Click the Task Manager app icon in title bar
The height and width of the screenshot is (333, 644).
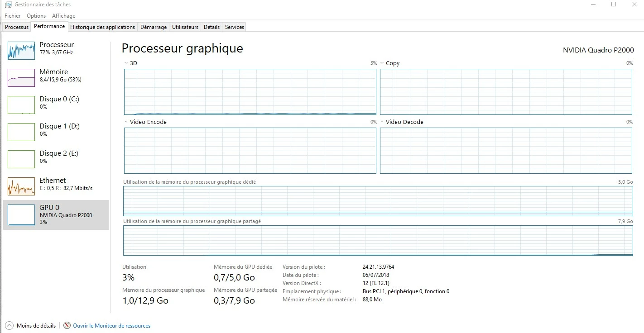pyautogui.click(x=8, y=5)
